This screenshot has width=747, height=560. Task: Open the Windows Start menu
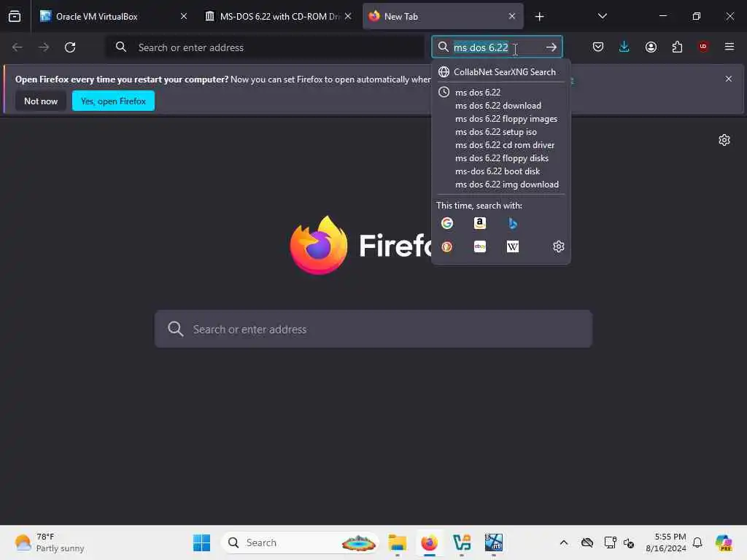[x=201, y=542]
